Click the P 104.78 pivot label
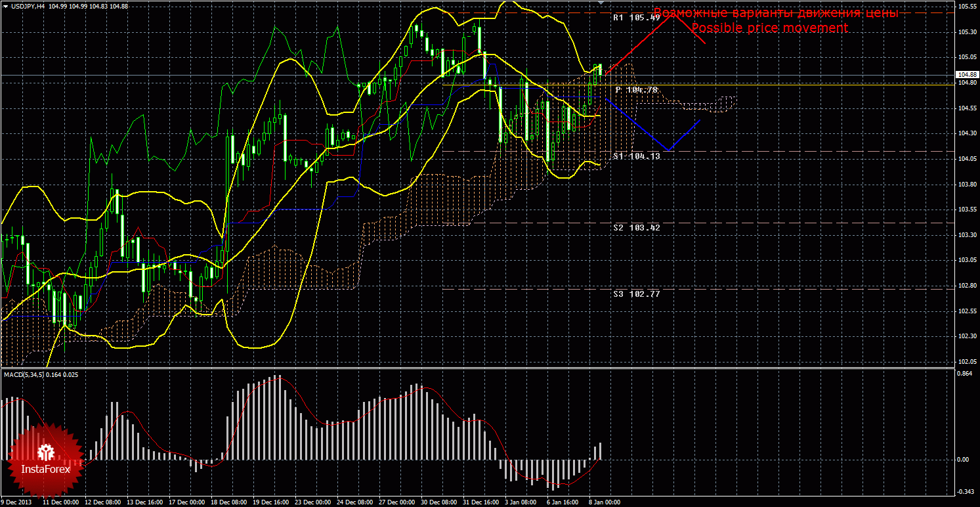The width and height of the screenshot is (980, 507). pos(636,89)
